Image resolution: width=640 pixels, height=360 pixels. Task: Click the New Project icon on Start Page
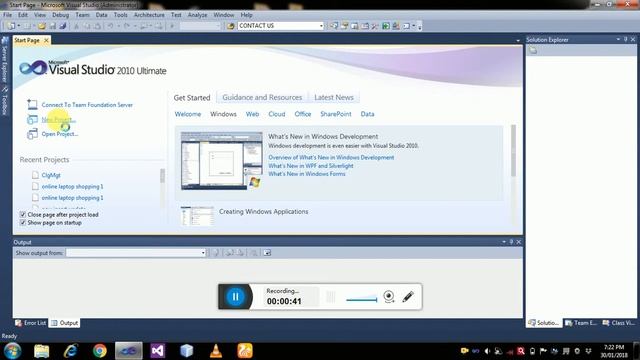click(x=32, y=120)
